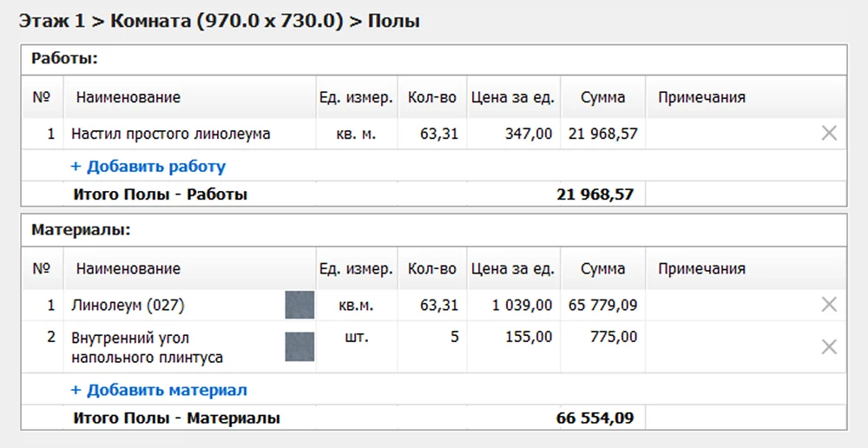This screenshot has width=868, height=448.
Task: Click '+ Добавить работу' link
Action: [x=148, y=166]
